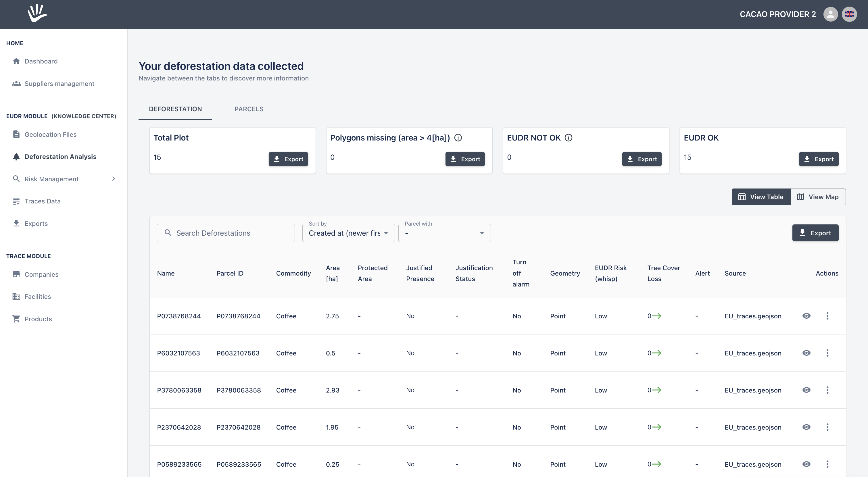Open the Sort by dropdown
Image resolution: width=868 pixels, height=477 pixels.
(348, 233)
